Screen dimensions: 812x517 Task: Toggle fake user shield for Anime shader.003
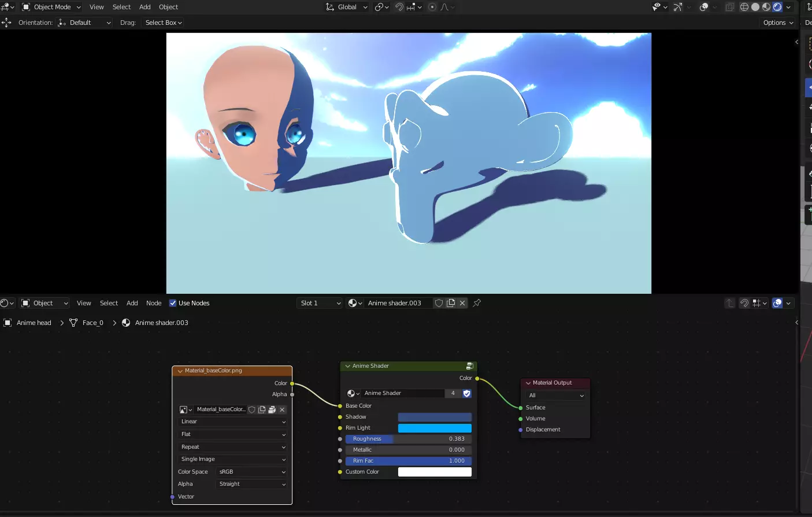coord(439,303)
